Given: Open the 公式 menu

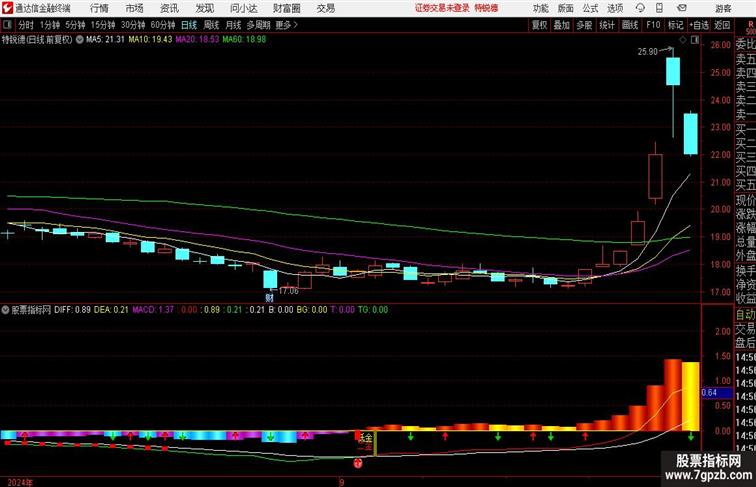Looking at the screenshot, I should point(590,8).
